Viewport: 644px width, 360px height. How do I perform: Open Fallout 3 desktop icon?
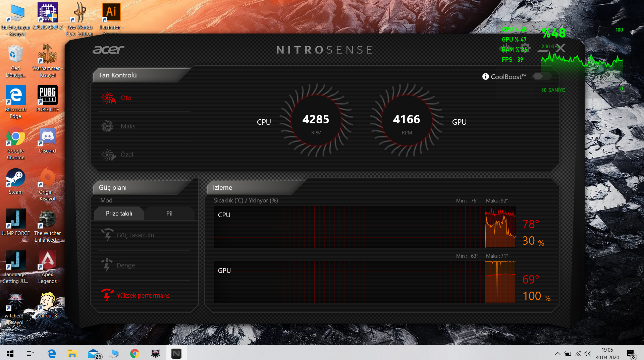(48, 305)
